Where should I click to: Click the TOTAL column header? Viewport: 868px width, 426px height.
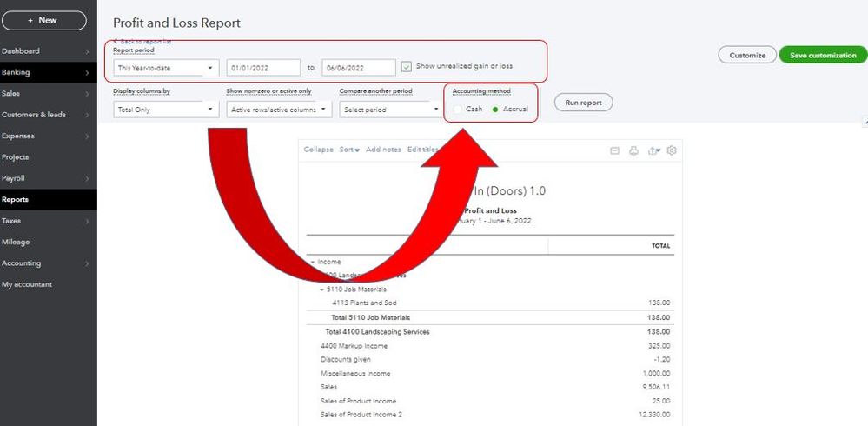660,246
